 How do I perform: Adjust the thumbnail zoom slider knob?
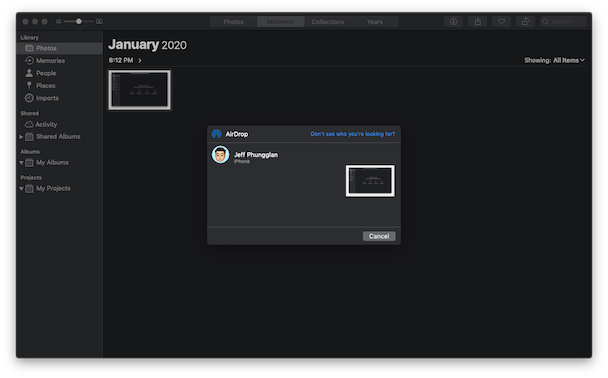pos(79,21)
